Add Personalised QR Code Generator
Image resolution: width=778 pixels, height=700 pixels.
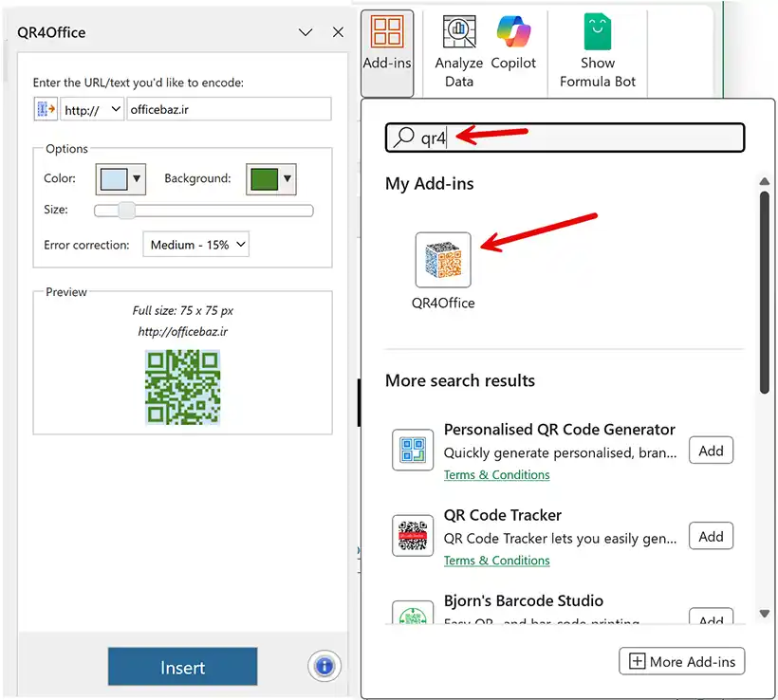coord(711,451)
